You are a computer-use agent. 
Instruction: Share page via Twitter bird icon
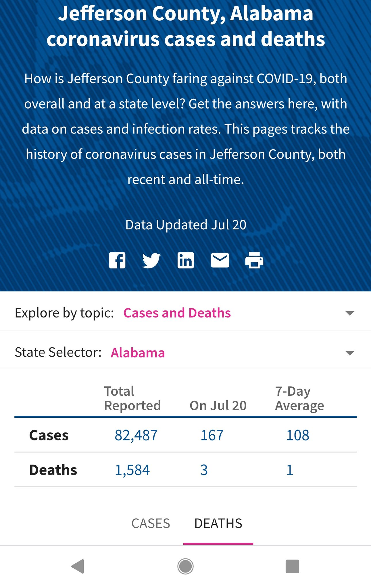tap(151, 260)
